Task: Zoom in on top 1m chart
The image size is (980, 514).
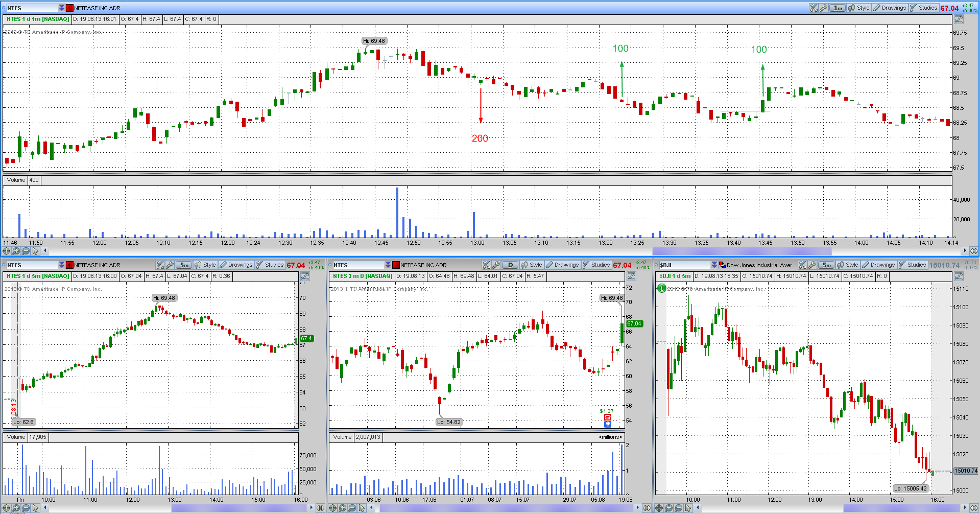Action: 16,251
